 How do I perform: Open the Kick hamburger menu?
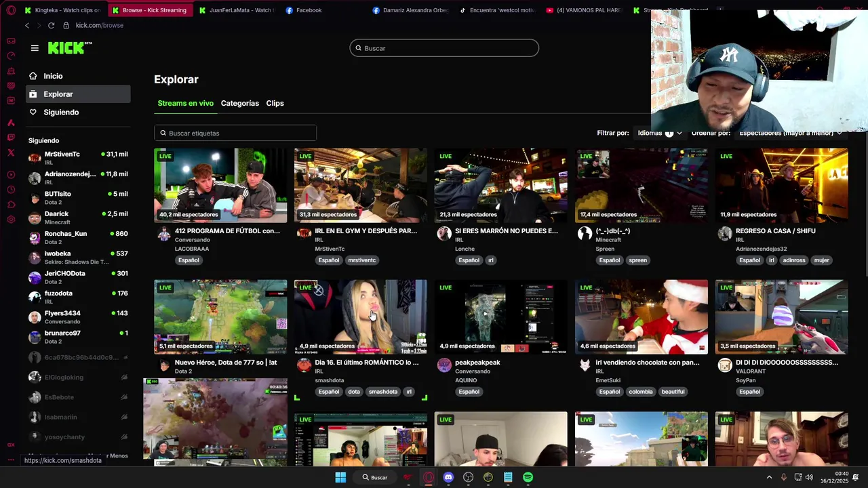click(35, 48)
